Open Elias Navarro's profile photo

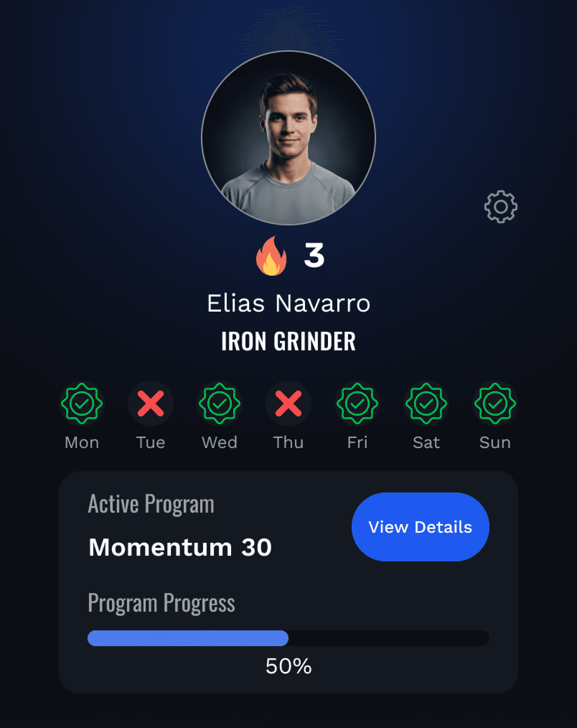point(288,138)
